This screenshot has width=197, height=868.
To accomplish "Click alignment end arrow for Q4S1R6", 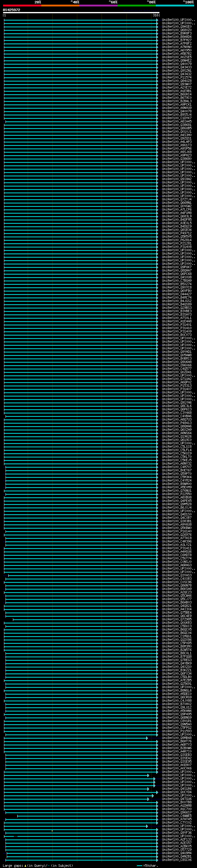I will point(148,789).
